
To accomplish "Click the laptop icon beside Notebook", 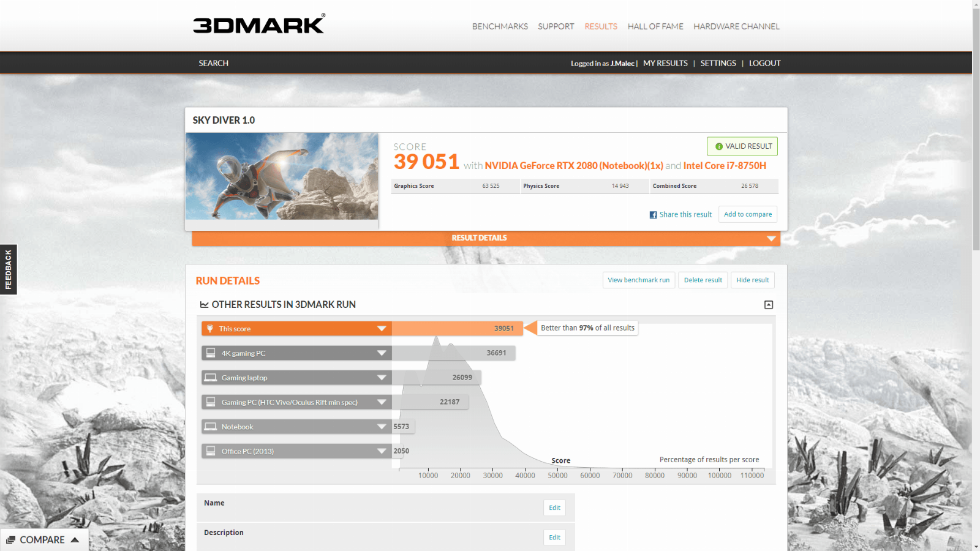I will point(211,427).
